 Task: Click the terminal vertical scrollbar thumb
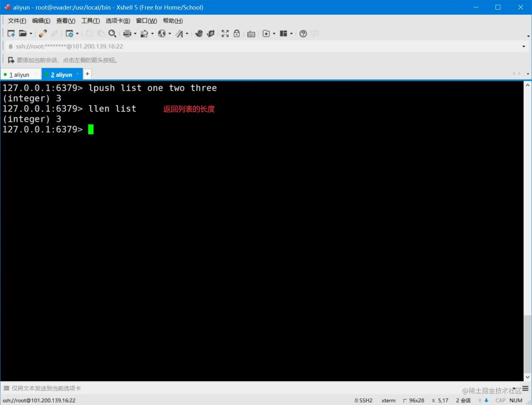528,344
